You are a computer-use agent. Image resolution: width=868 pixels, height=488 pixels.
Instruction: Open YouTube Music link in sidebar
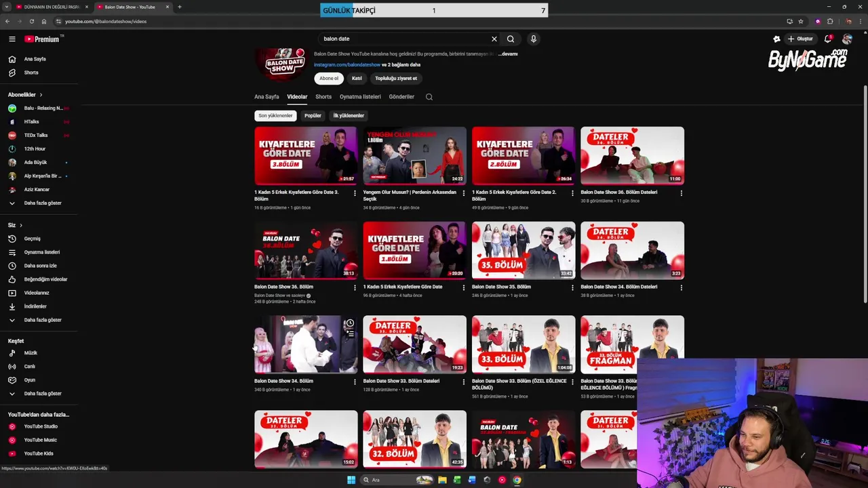(39, 440)
